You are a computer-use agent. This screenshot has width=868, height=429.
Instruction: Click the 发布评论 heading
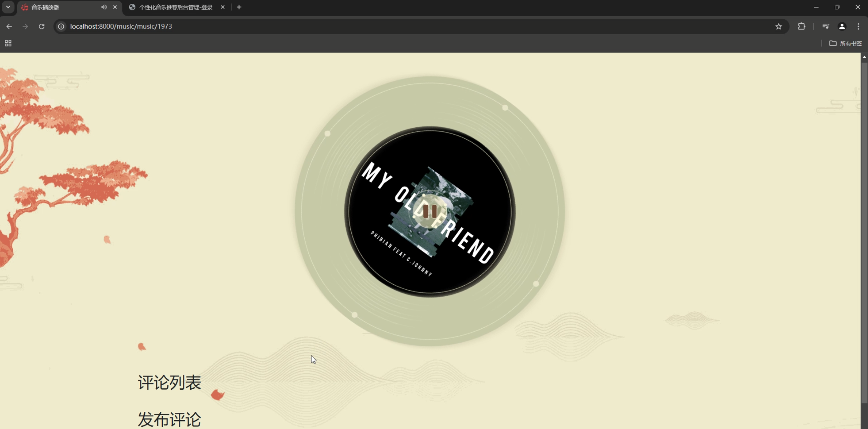[169, 420]
